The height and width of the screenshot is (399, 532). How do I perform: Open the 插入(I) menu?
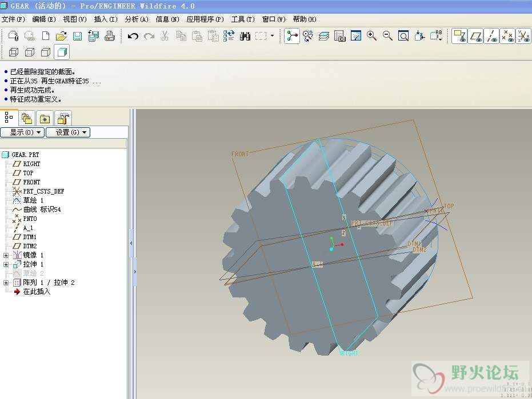[x=106, y=19]
